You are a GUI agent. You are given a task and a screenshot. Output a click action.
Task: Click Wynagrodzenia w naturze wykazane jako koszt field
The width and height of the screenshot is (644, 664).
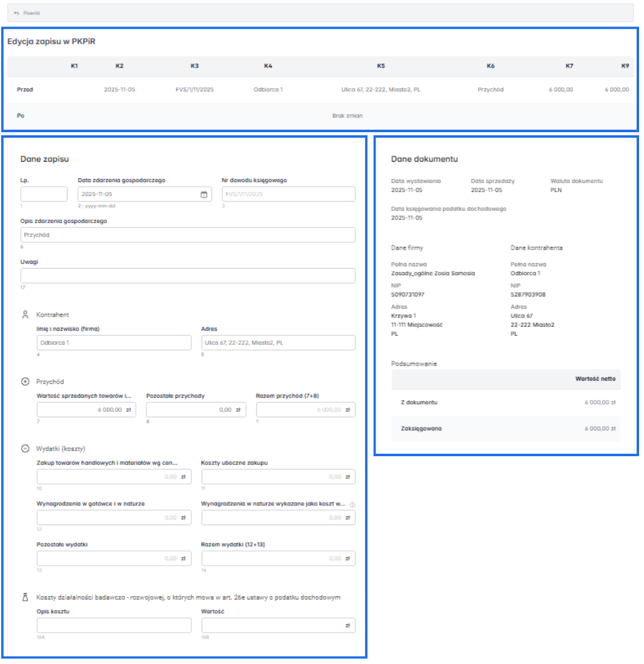point(278,518)
